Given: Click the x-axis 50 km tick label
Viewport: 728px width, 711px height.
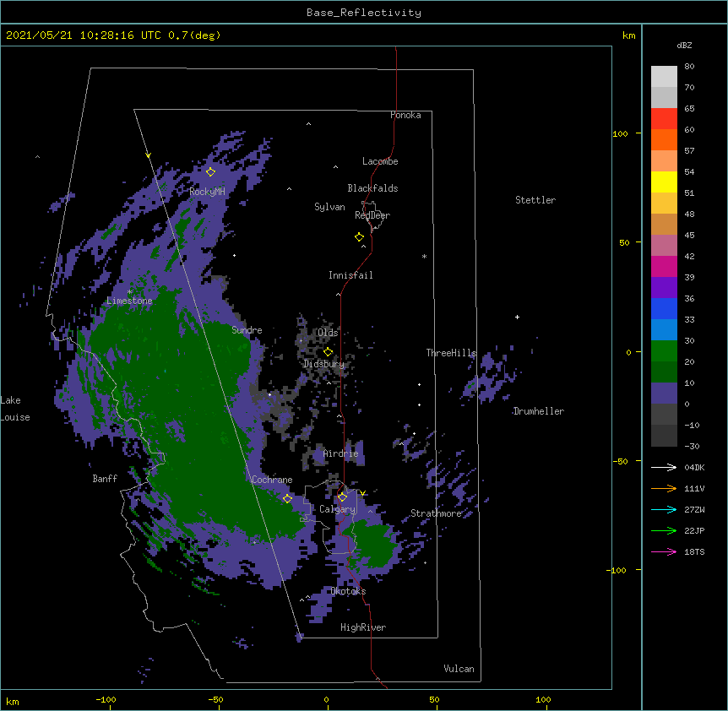Looking at the screenshot, I should (434, 699).
